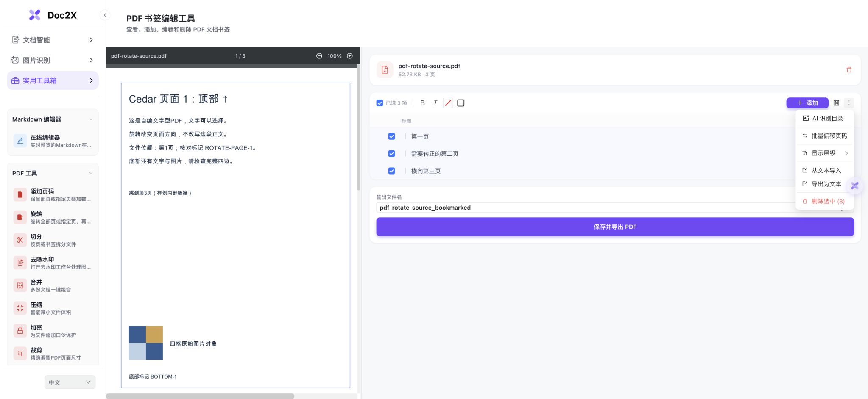Apply italic to selected bookmarks
868x399 pixels.
click(x=435, y=103)
